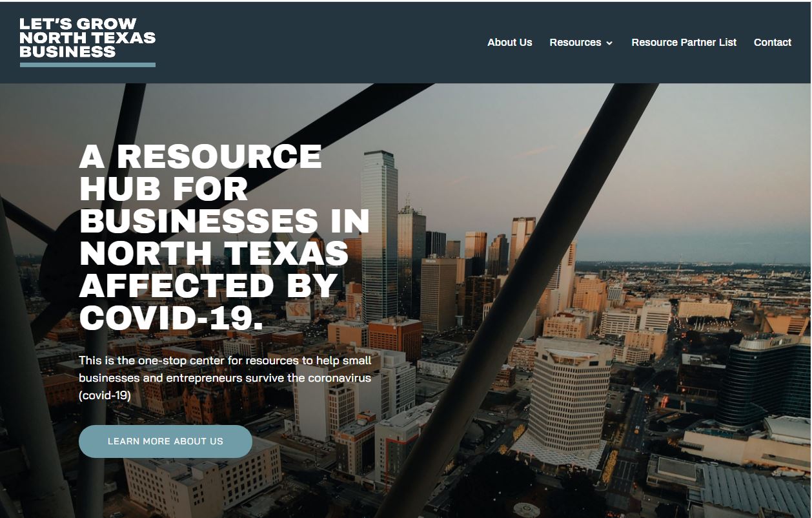Click the paragraph starting 'This is the one-stop center'
This screenshot has width=812, height=518.
(x=225, y=378)
